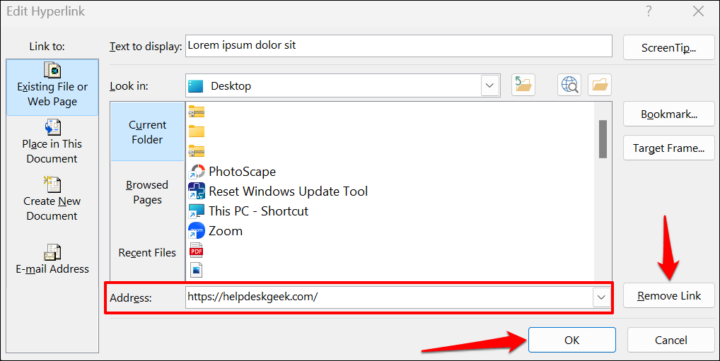The image size is (720, 361).
Task: Select the Reset Windows Update Tool name
Action: (288, 191)
